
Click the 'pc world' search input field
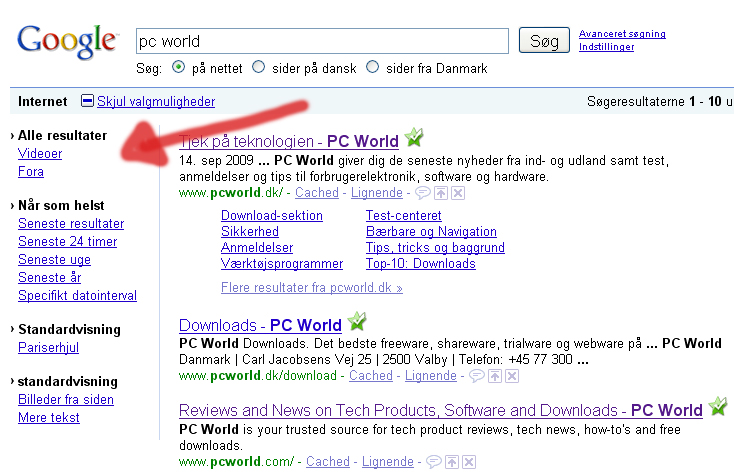click(322, 42)
